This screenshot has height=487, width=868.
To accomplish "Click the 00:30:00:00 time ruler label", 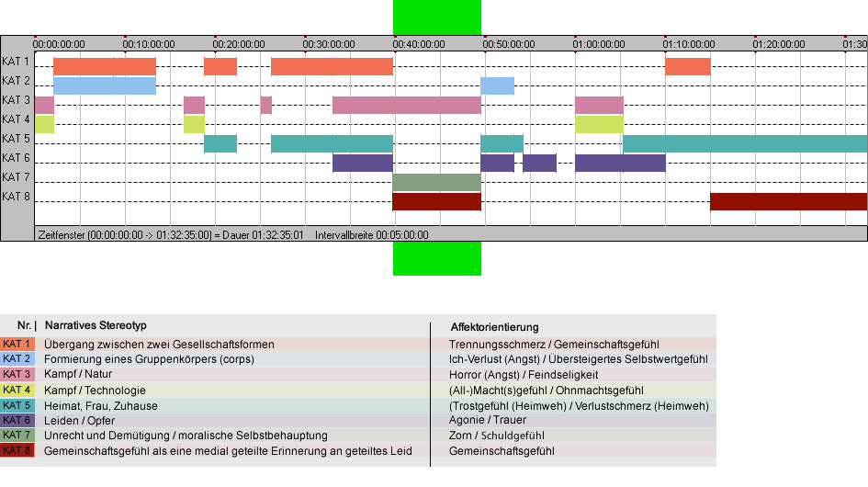I will [328, 44].
